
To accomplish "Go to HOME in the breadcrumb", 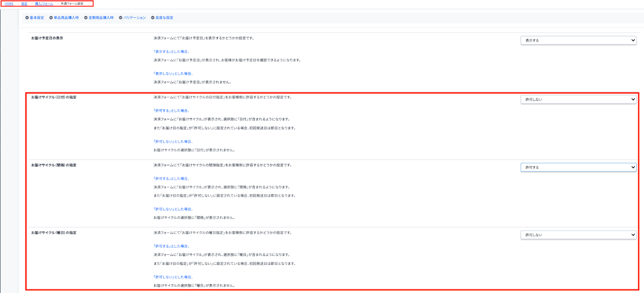I will 9,4.
